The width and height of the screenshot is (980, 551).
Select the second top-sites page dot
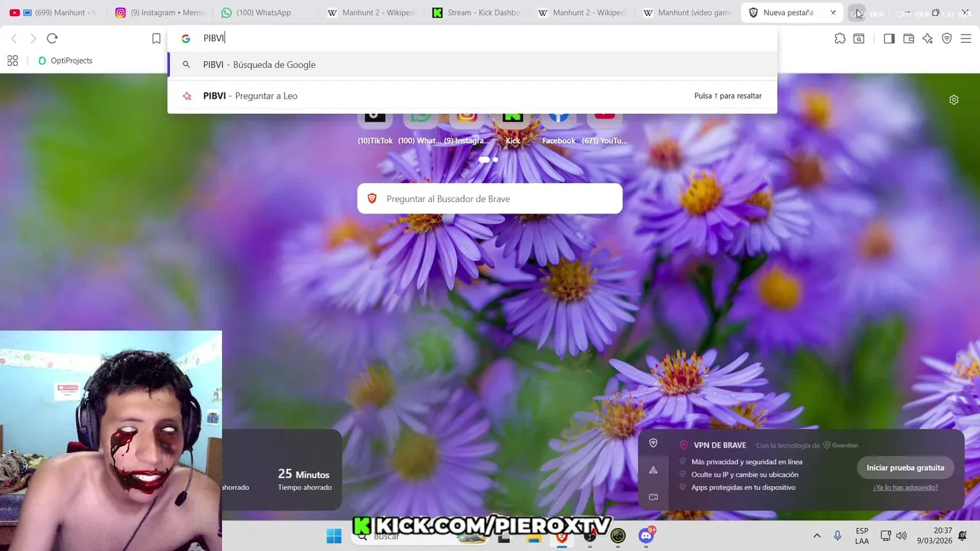[x=495, y=160]
